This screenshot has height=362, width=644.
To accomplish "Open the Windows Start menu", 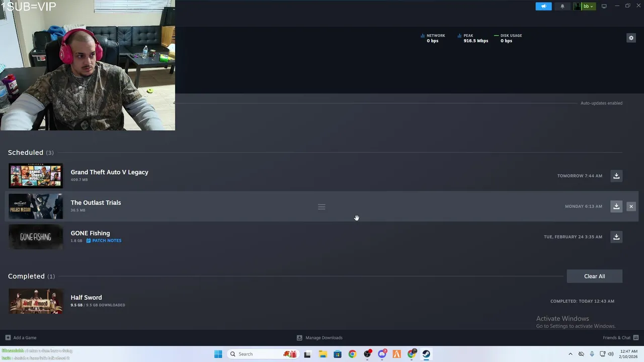I will [218, 354].
